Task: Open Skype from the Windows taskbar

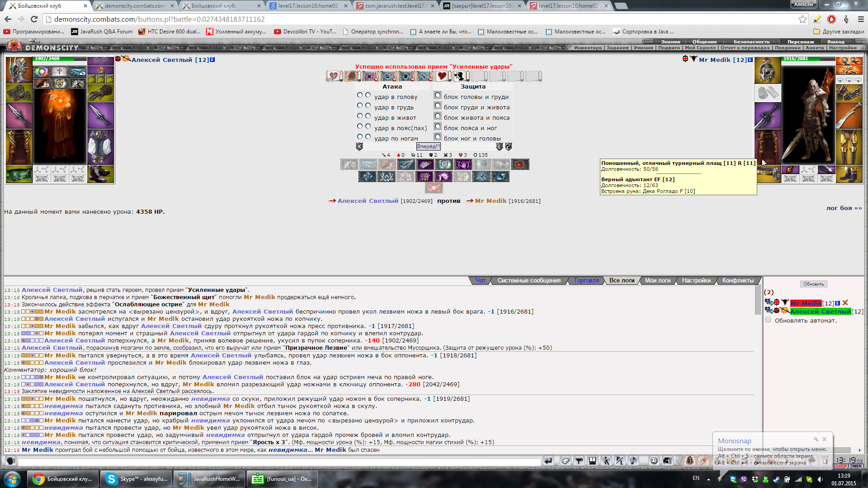Action: point(136,479)
